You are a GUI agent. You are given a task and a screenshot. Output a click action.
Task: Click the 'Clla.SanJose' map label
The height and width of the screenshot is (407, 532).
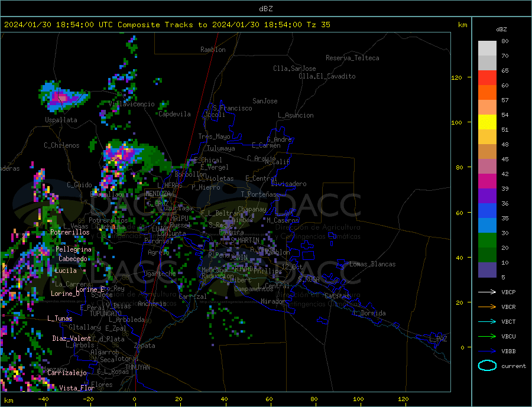click(294, 69)
